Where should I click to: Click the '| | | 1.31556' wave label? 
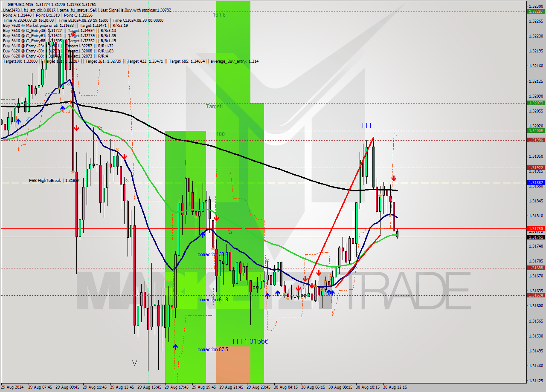(x=251, y=341)
